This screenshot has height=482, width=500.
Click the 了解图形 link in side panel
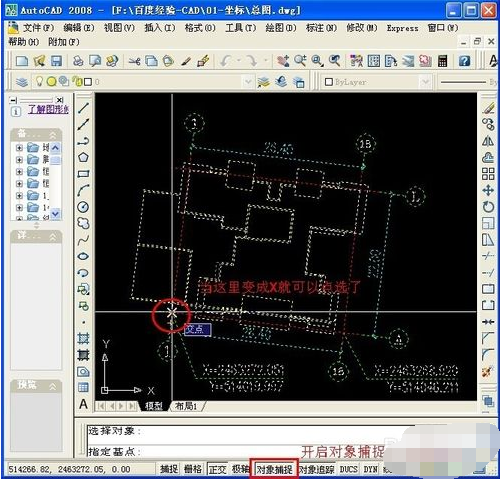49,109
